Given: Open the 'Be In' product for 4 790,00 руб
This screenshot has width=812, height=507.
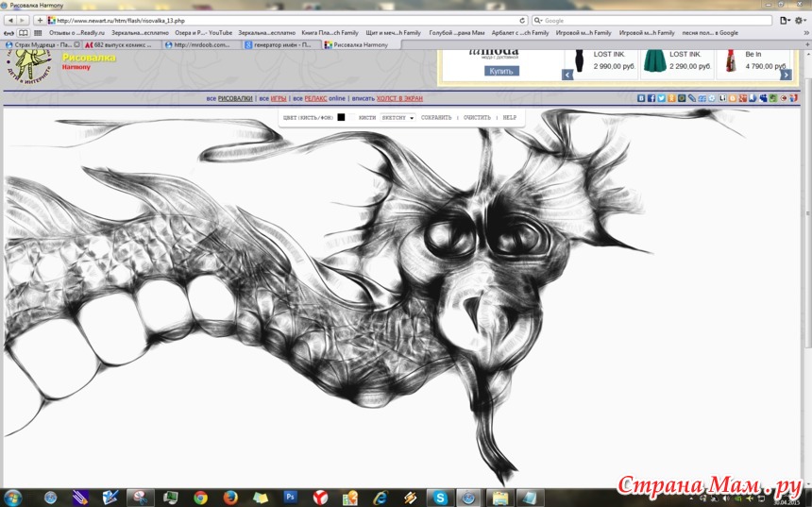Looking at the screenshot, I should (x=754, y=61).
